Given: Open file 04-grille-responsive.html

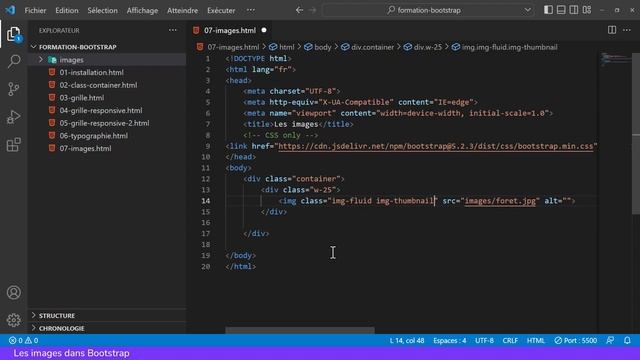Looking at the screenshot, I should click(x=101, y=110).
